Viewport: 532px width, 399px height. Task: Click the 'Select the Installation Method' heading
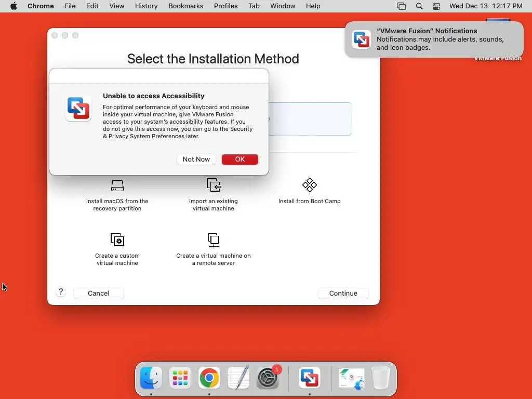(x=213, y=59)
